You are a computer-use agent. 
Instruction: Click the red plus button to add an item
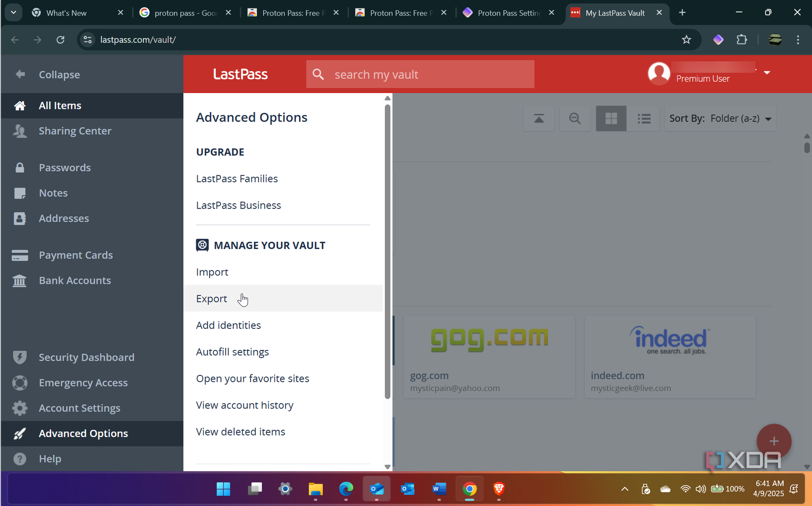pyautogui.click(x=774, y=441)
